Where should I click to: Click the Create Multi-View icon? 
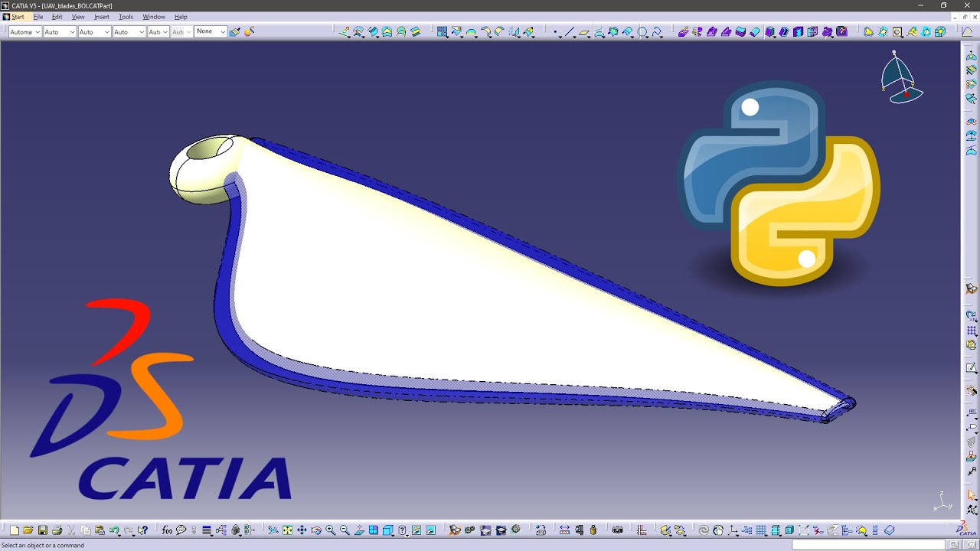[x=374, y=530]
